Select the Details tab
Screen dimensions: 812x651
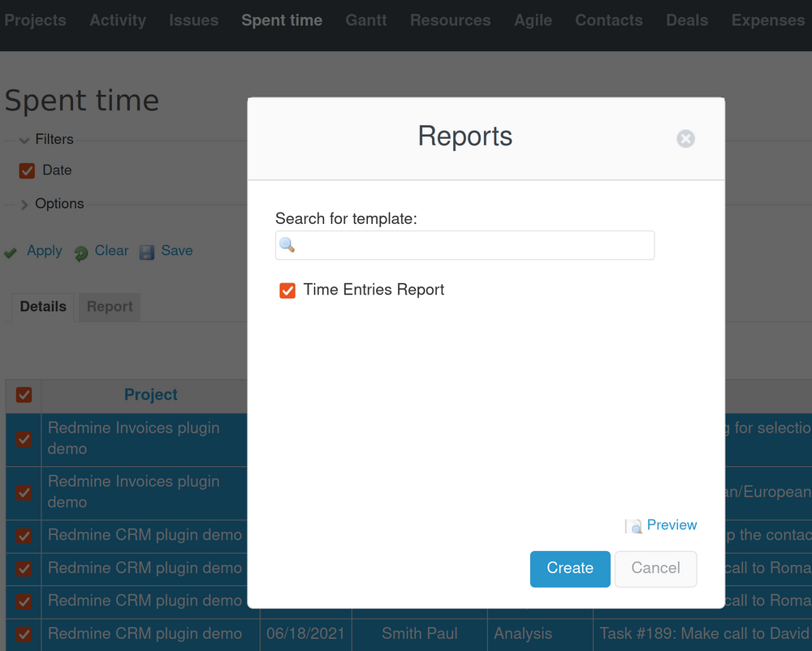(x=43, y=307)
